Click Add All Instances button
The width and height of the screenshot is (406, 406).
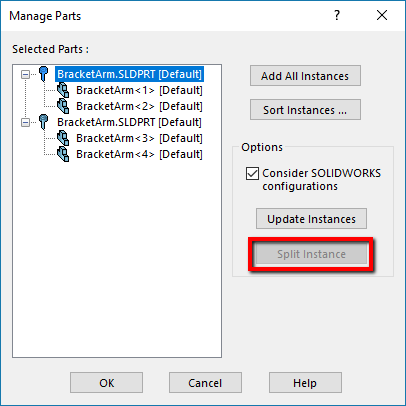click(x=305, y=76)
